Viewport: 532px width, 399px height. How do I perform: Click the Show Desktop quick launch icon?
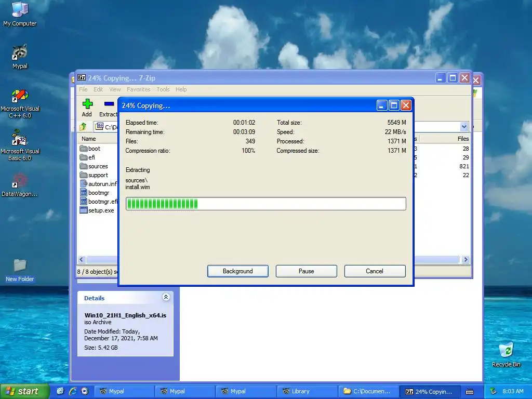[60, 391]
